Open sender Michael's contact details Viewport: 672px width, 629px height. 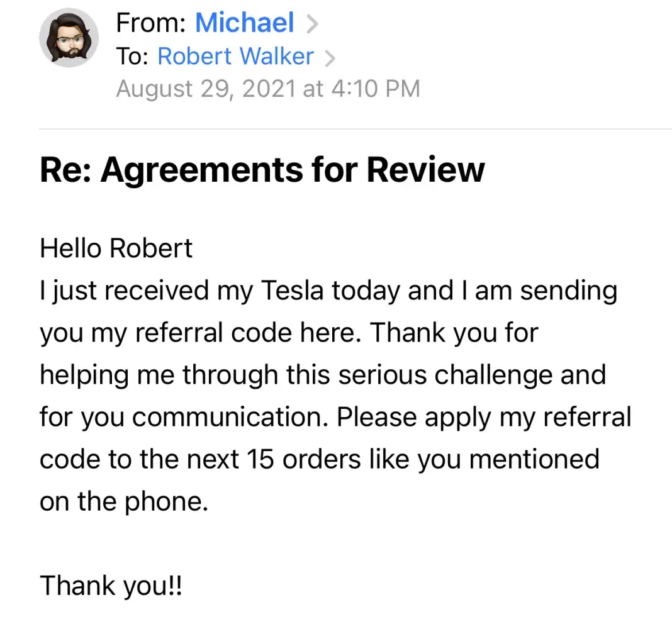coord(244,23)
